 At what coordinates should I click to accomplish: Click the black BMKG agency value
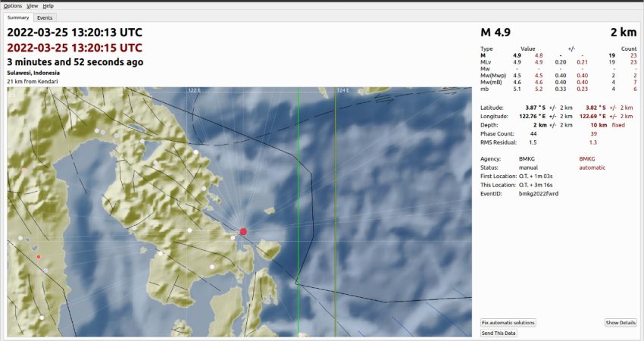pyautogui.click(x=527, y=158)
